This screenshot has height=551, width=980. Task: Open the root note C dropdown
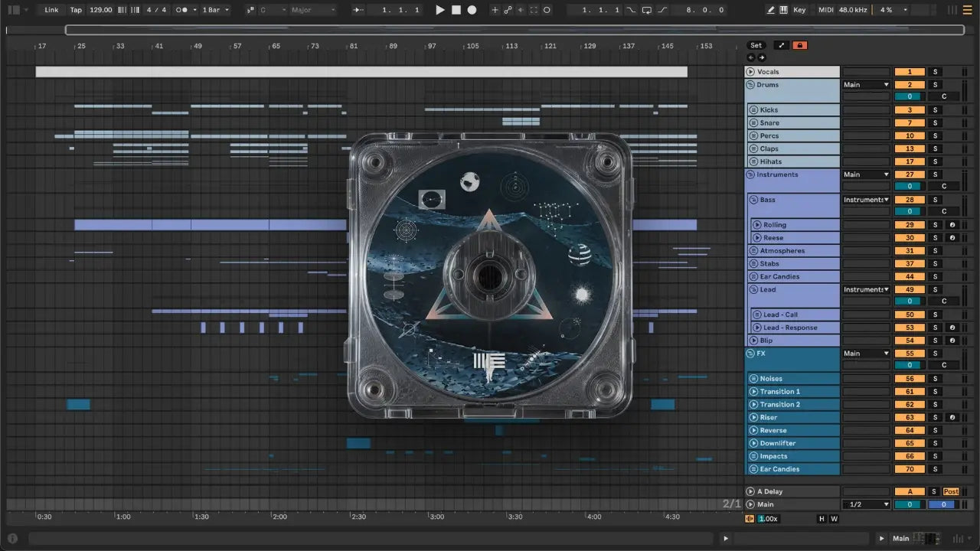272,10
